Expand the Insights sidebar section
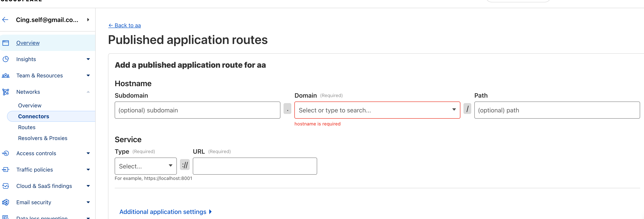The height and width of the screenshot is (219, 644). pyautogui.click(x=88, y=59)
